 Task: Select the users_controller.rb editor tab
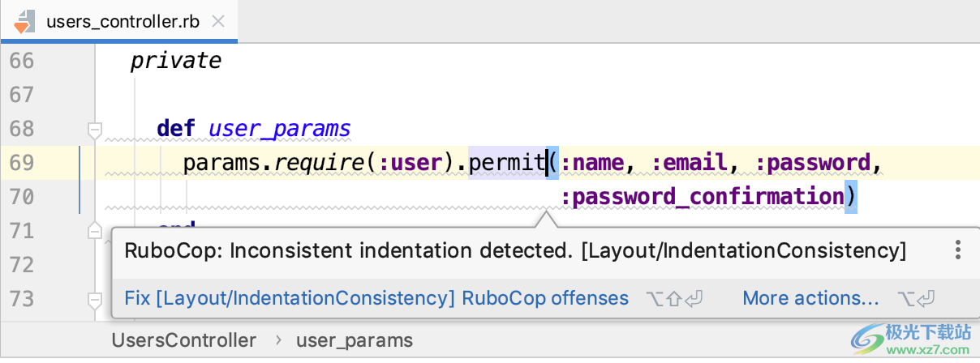(x=123, y=22)
